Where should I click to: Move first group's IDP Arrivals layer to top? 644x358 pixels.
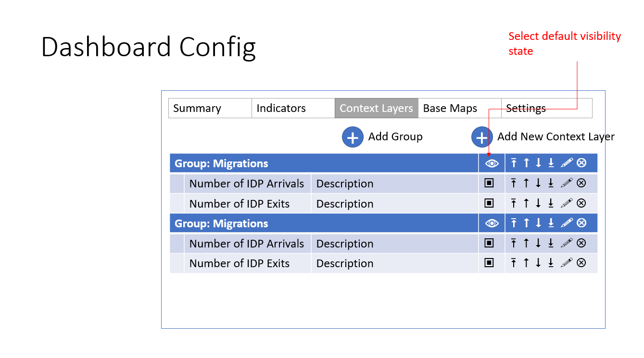pos(514,183)
